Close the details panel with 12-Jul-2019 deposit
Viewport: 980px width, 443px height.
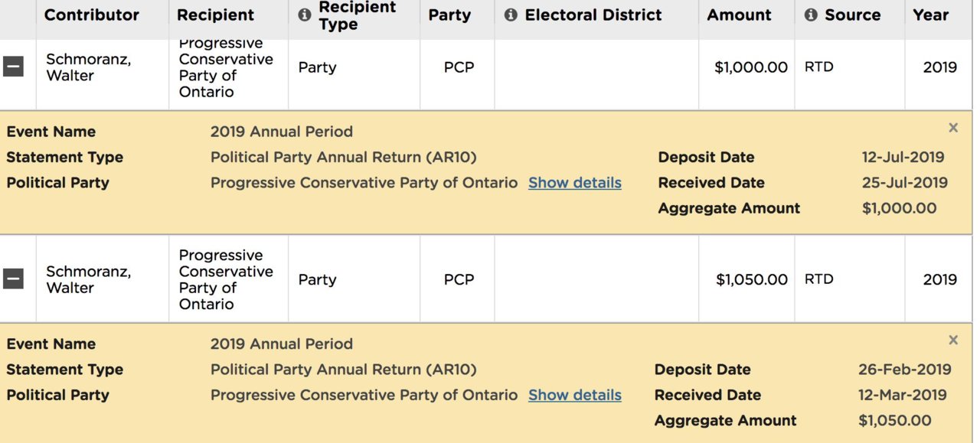(953, 128)
